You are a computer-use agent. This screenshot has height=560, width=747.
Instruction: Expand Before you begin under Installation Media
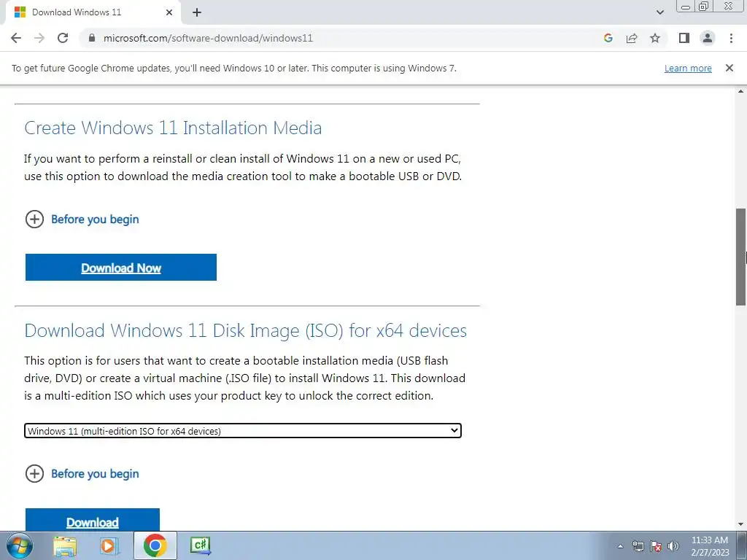point(82,219)
